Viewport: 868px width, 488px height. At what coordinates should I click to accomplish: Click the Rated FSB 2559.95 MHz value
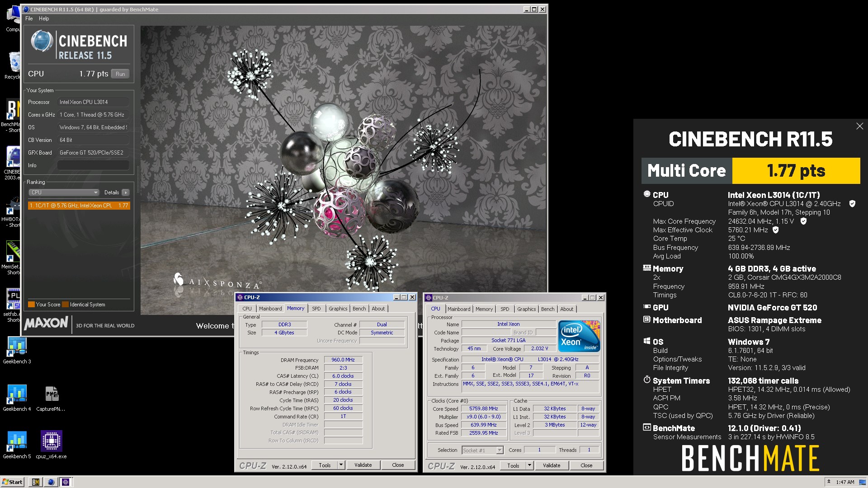tap(483, 433)
